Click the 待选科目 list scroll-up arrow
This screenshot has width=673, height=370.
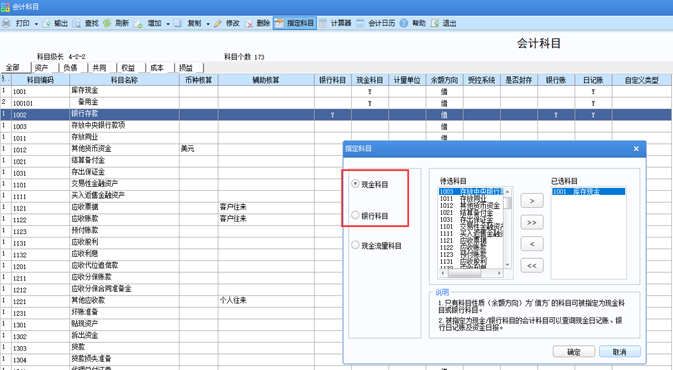pos(507,191)
